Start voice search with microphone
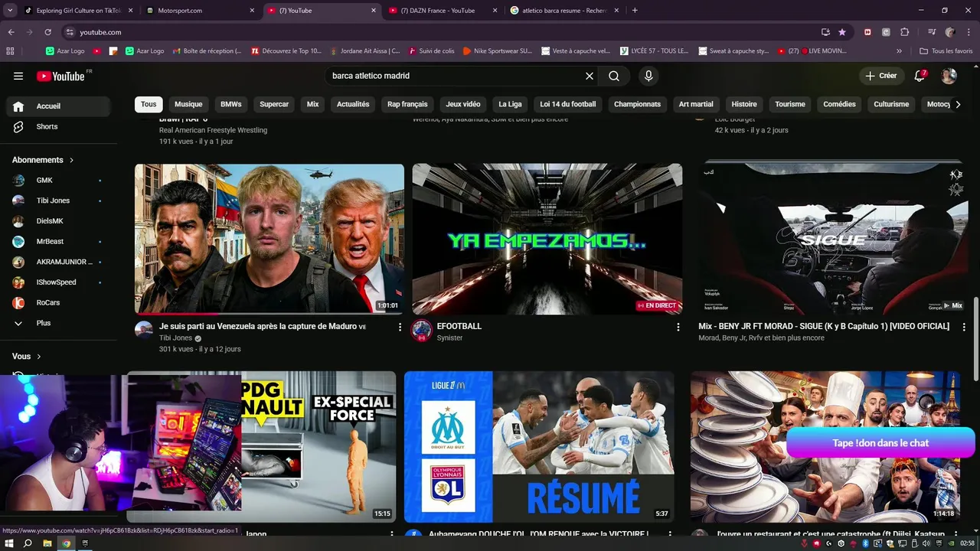980x551 pixels. (648, 76)
